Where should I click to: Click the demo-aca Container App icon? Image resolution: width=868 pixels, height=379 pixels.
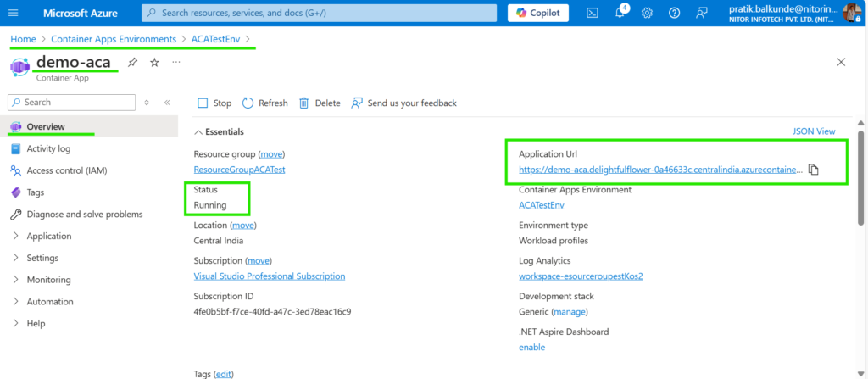20,66
